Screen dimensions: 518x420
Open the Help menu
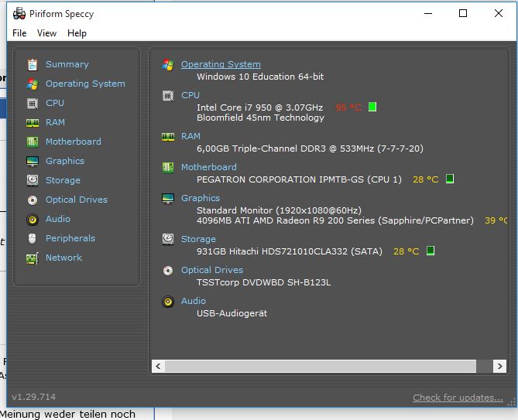(x=77, y=33)
